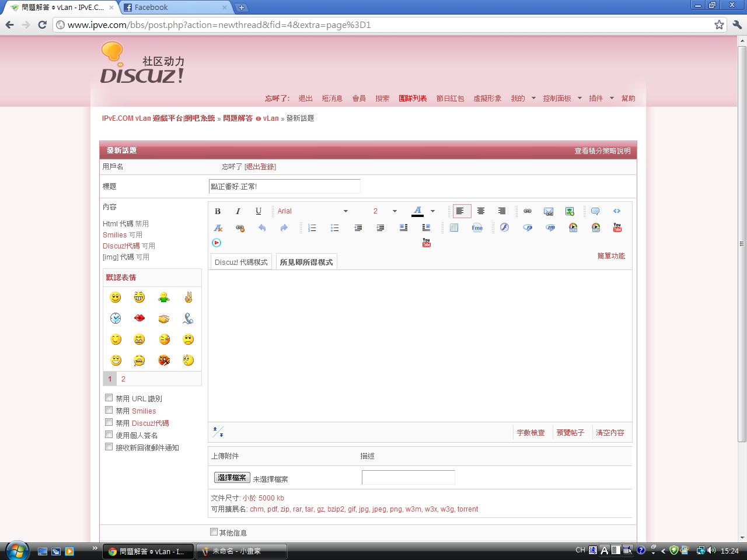Redo the last edit
The image size is (747, 560).
[284, 228]
